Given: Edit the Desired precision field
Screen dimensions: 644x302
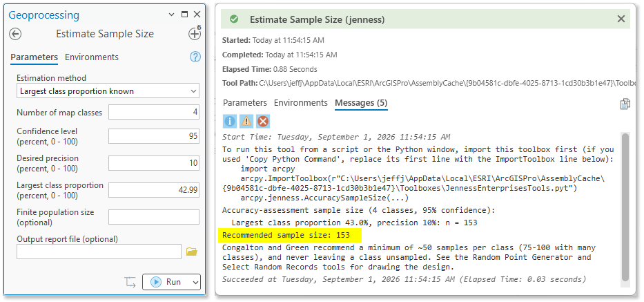Looking at the screenshot, I should pyautogui.click(x=154, y=163).
